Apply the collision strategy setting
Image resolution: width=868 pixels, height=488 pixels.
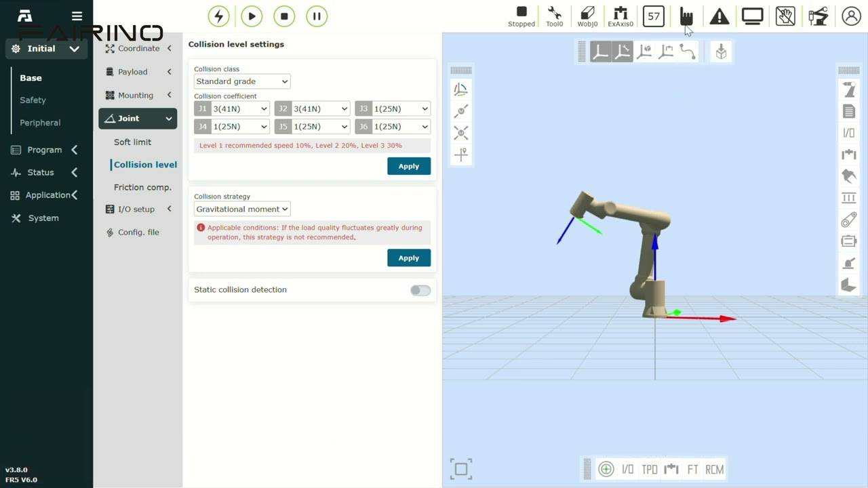click(x=409, y=258)
